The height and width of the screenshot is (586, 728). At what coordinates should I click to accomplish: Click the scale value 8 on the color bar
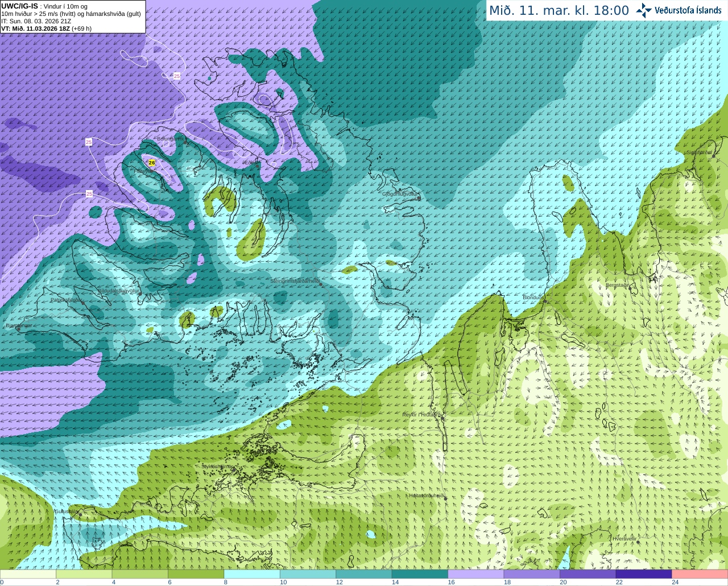(x=226, y=582)
